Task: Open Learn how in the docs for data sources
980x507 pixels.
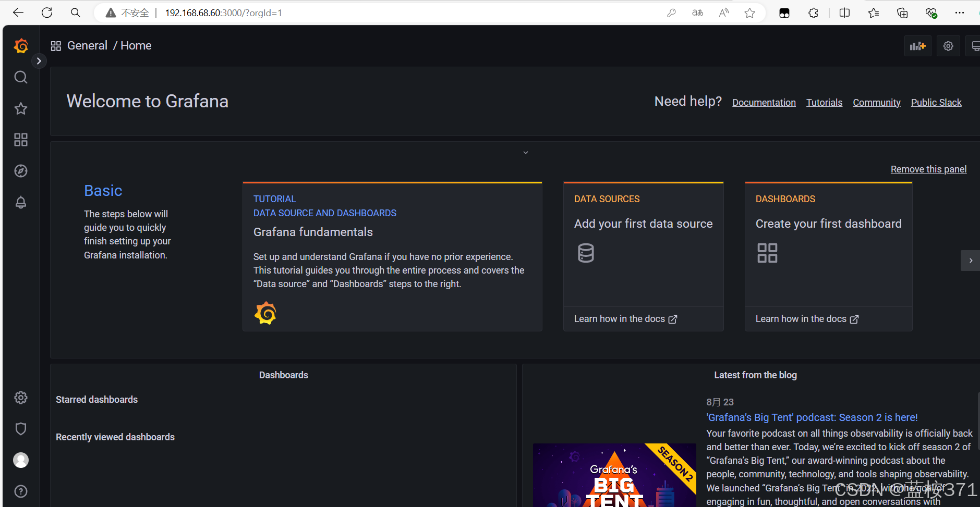Action: point(625,319)
